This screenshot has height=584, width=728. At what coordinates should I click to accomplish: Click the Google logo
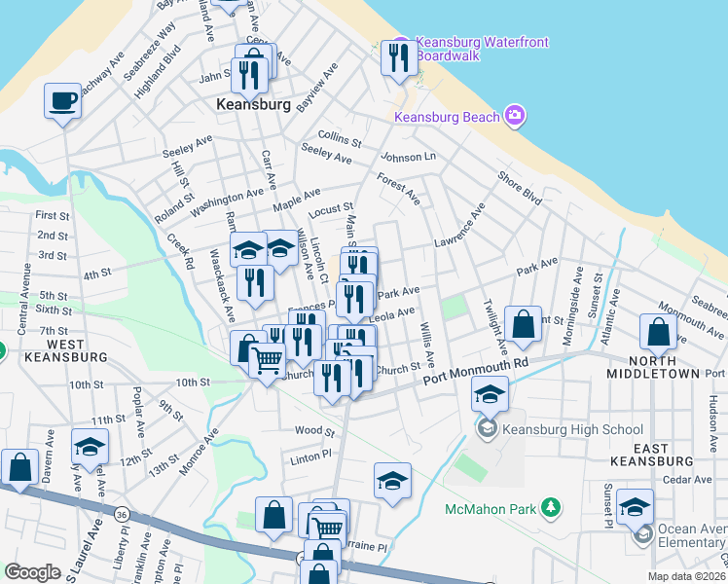[x=32, y=572]
